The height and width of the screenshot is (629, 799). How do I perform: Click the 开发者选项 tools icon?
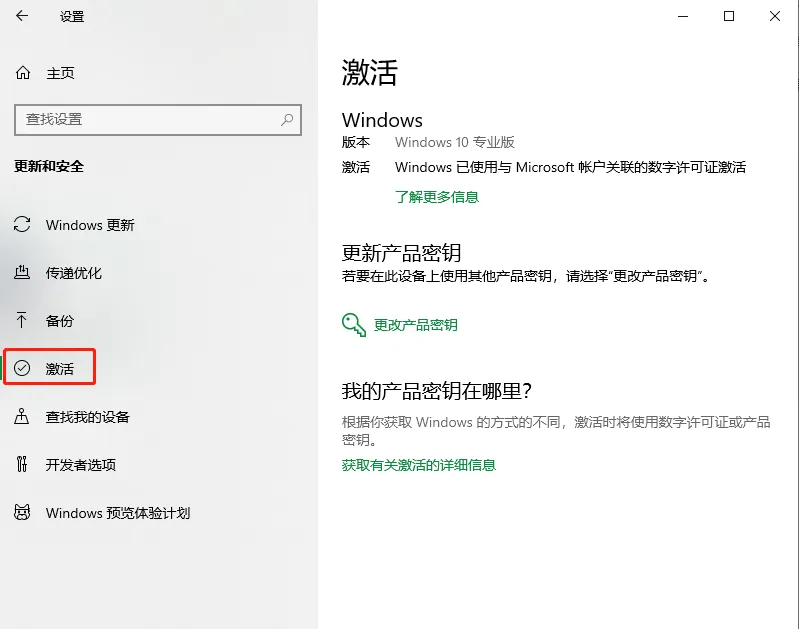(22, 464)
